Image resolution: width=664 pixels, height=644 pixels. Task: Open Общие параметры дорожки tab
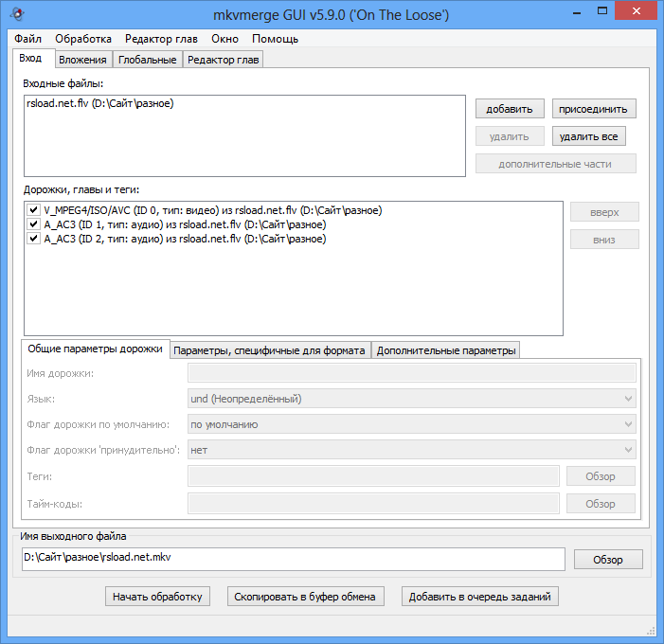click(x=96, y=349)
